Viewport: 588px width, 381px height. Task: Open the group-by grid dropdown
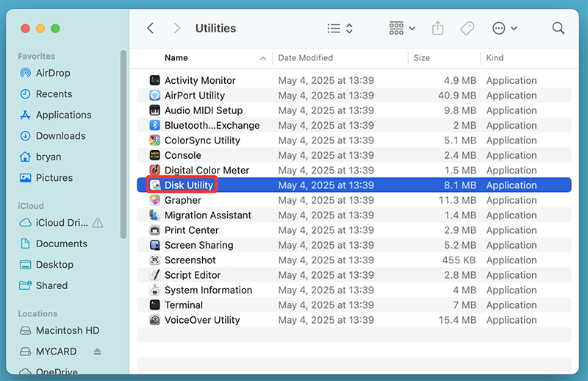tap(402, 28)
